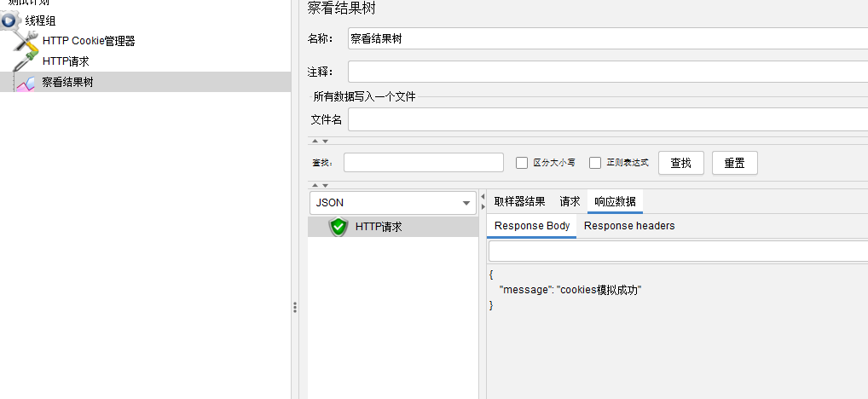The image size is (868, 399).
Task: Select 线程组 in the test plan tree
Action: (x=40, y=21)
